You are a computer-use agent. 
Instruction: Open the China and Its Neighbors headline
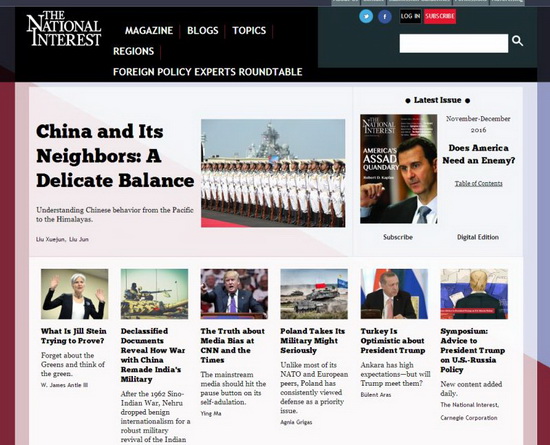pyautogui.click(x=115, y=156)
